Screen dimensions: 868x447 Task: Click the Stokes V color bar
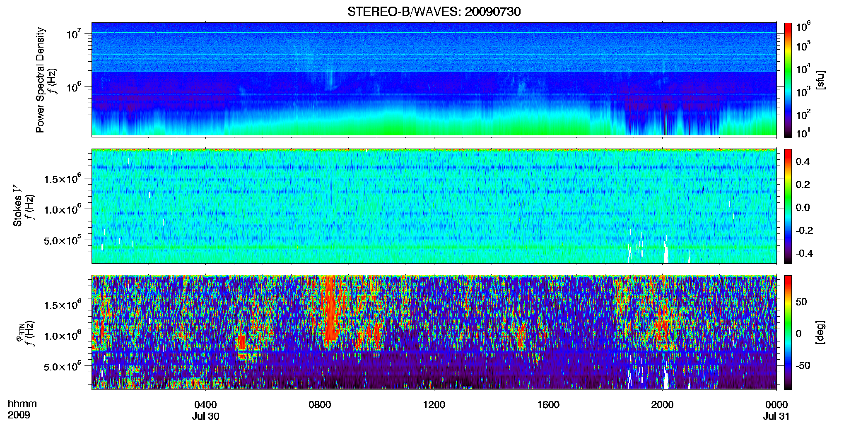[x=788, y=206]
